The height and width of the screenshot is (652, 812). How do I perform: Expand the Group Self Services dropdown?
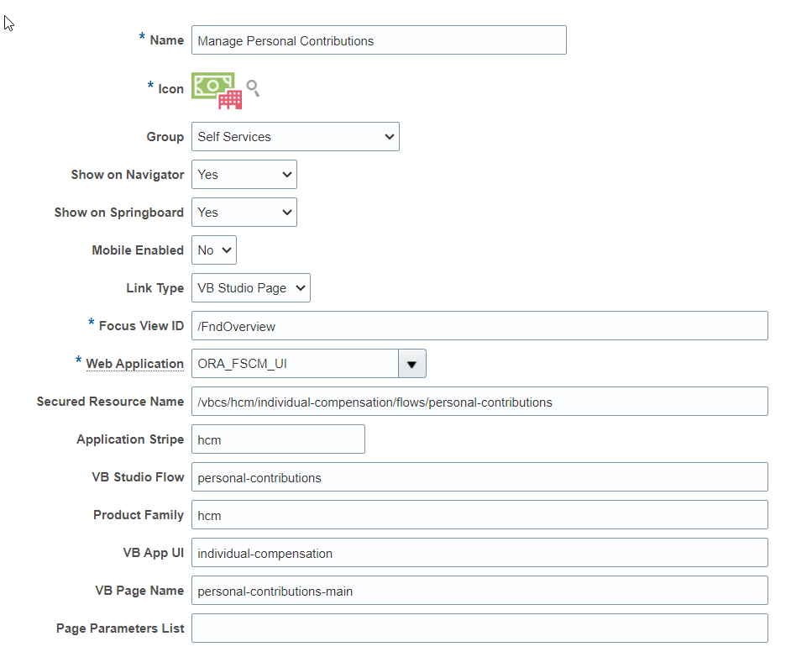[x=296, y=137]
